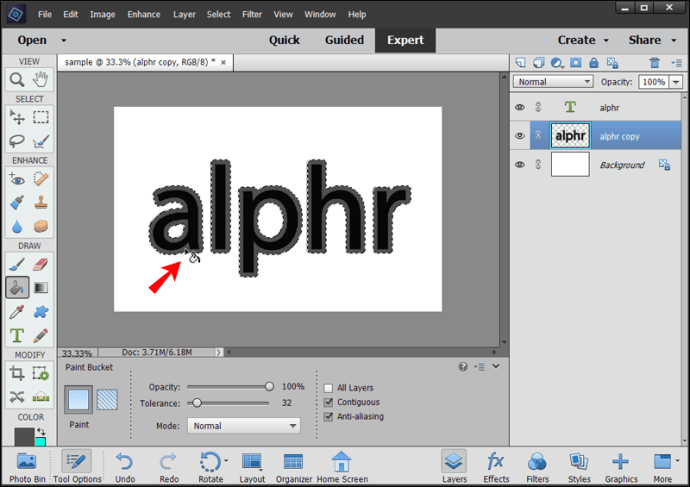Enable the All Layers checkbox
The image size is (690, 487).
click(328, 388)
